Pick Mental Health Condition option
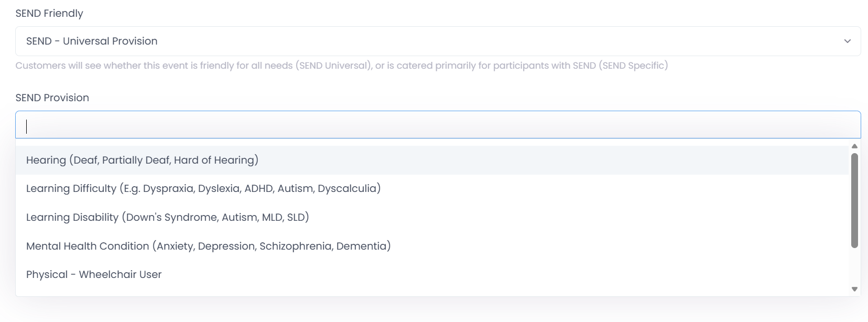 click(432, 246)
